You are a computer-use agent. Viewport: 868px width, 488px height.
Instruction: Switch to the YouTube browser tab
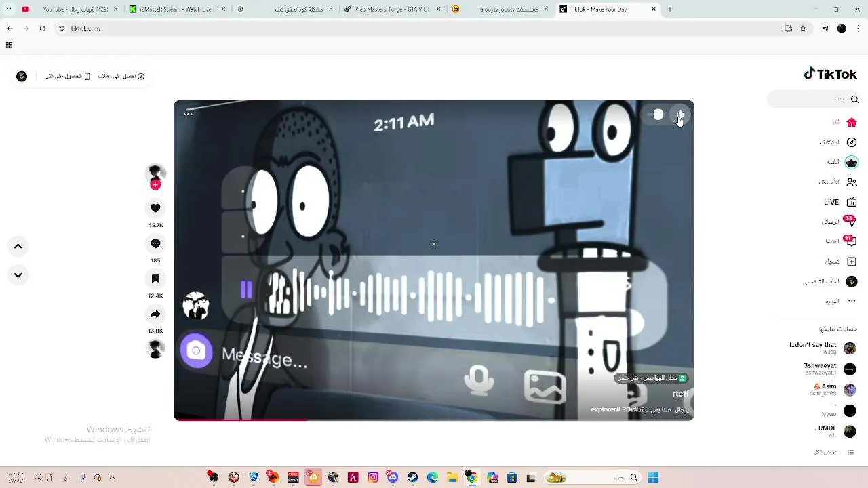(69, 9)
